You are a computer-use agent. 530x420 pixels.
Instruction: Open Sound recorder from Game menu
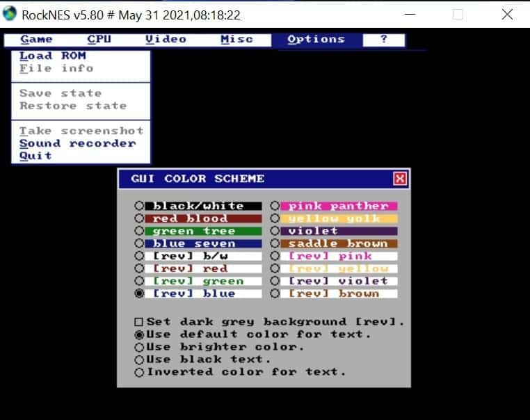coord(78,143)
